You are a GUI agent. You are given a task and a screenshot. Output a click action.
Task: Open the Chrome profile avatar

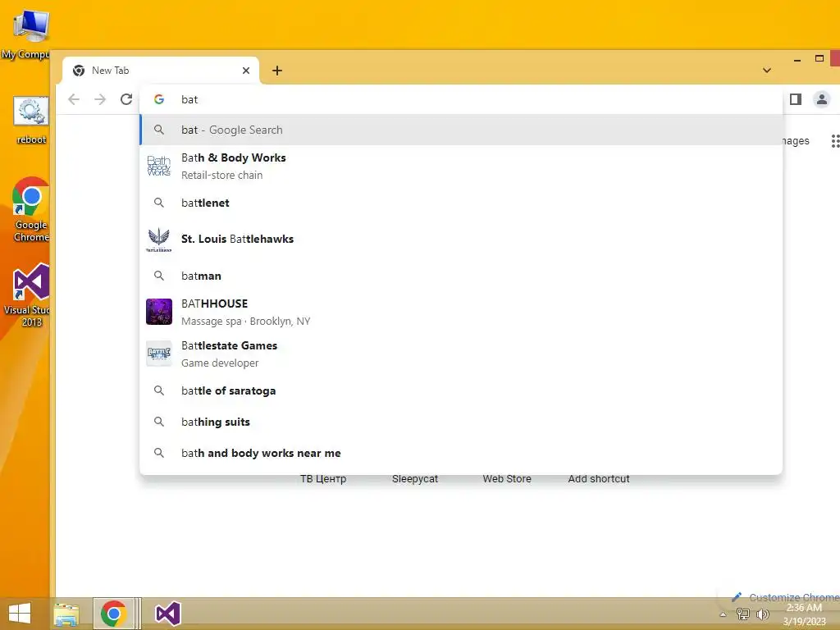pyautogui.click(x=821, y=99)
